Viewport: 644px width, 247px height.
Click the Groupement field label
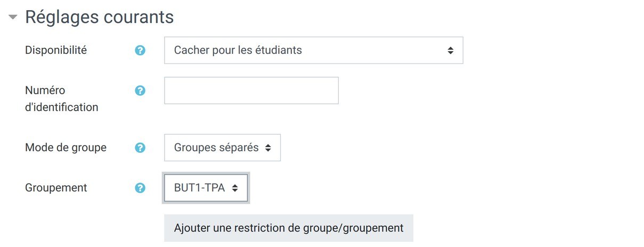[x=56, y=188]
